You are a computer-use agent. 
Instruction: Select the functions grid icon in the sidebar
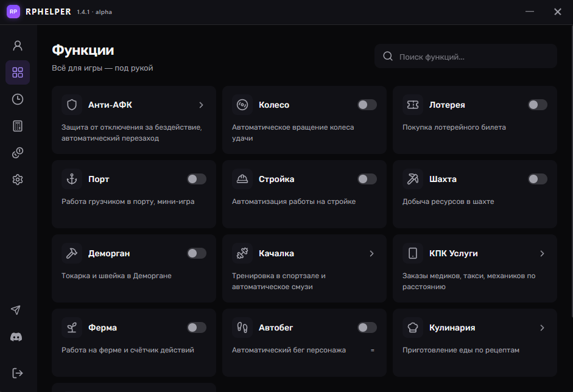pos(18,72)
